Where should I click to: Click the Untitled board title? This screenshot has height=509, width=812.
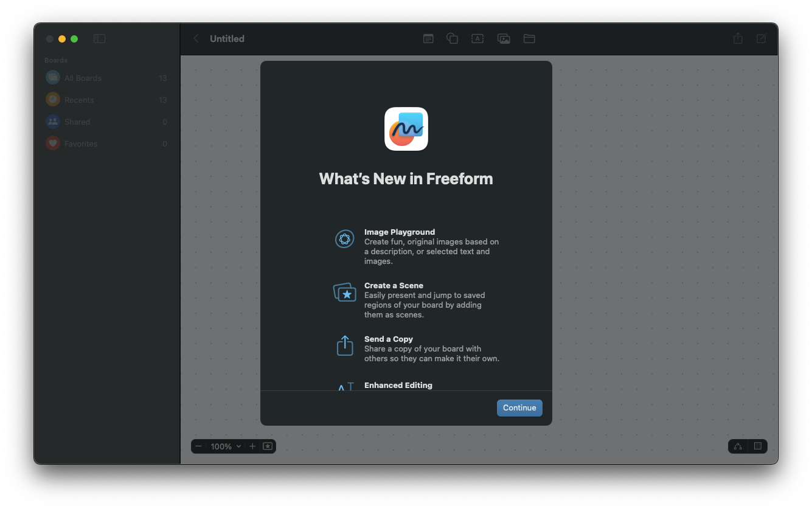click(x=227, y=39)
